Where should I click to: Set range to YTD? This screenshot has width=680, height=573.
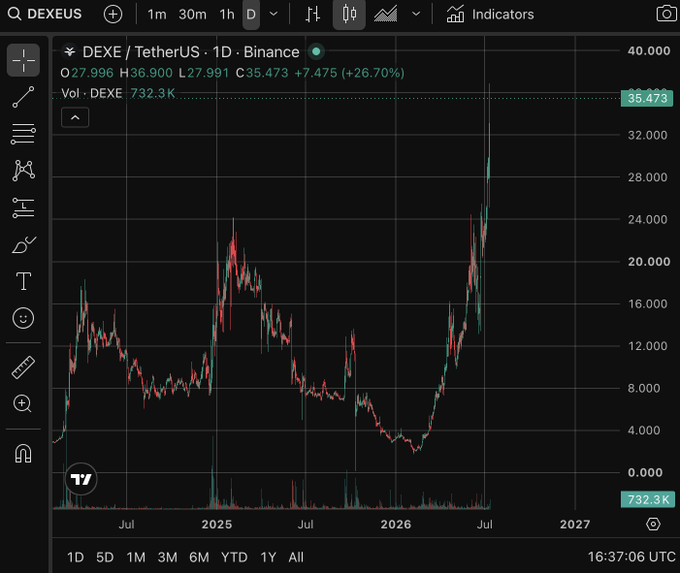[x=234, y=557]
